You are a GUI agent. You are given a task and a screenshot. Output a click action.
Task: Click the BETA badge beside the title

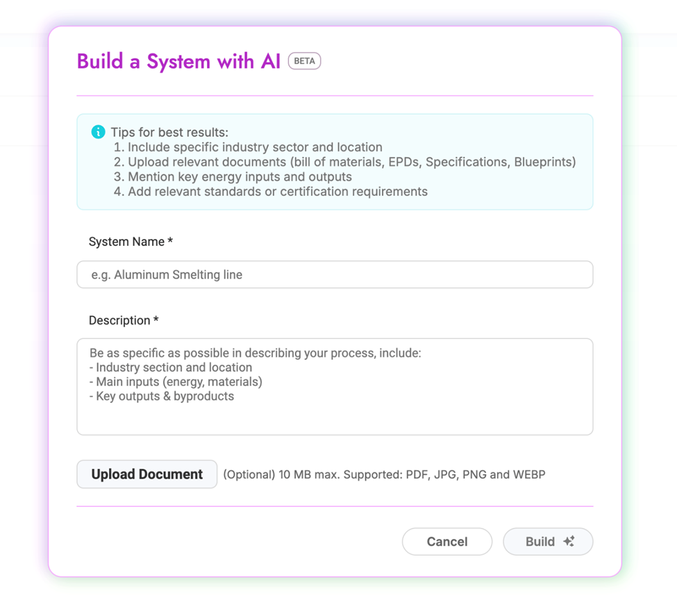pos(304,61)
